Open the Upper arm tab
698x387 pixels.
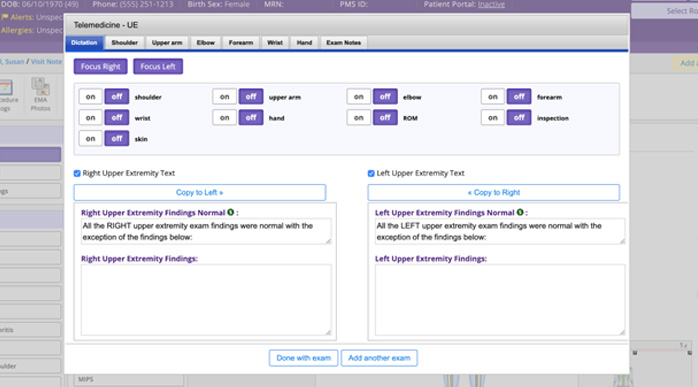point(167,43)
